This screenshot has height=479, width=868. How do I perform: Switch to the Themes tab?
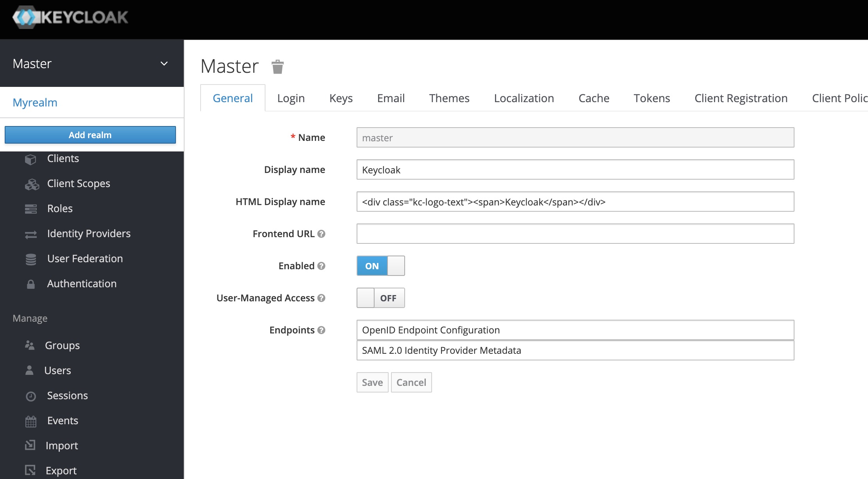[x=449, y=98]
